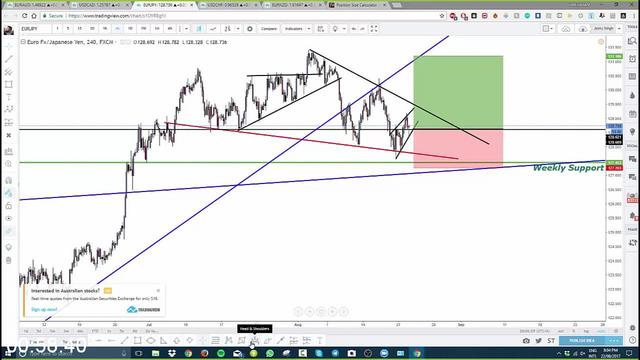Switch to the Position Size Calculator tab
This screenshot has height=360, width=640.
point(358,5)
